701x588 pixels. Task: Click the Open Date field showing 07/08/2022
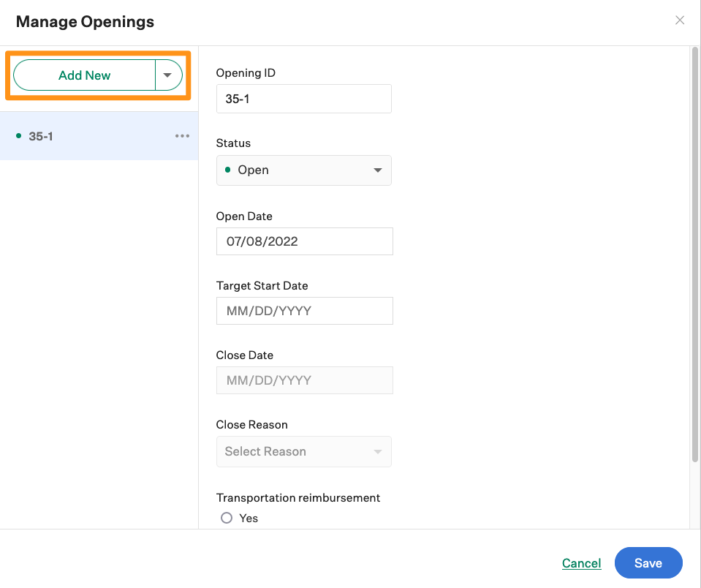coord(304,241)
